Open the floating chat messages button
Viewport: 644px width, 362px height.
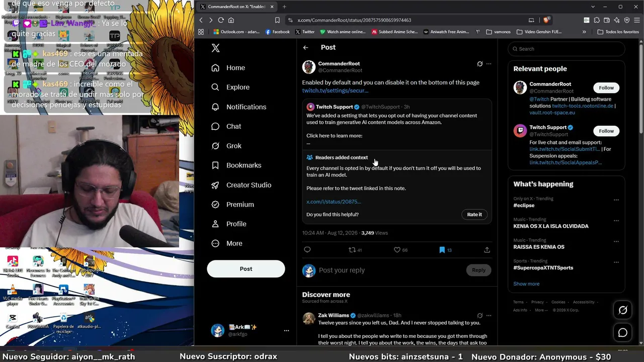(623, 333)
